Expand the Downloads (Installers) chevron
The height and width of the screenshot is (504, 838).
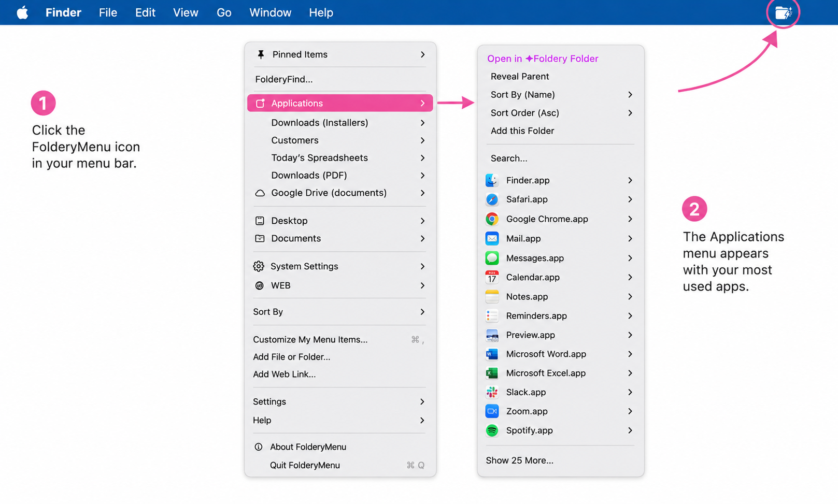(422, 123)
